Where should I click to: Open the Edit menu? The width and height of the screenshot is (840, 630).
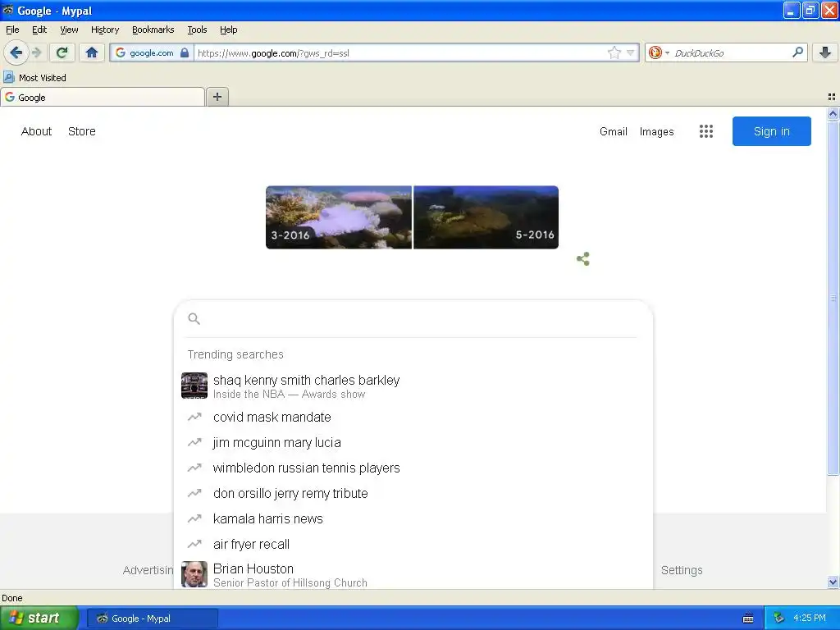point(39,30)
